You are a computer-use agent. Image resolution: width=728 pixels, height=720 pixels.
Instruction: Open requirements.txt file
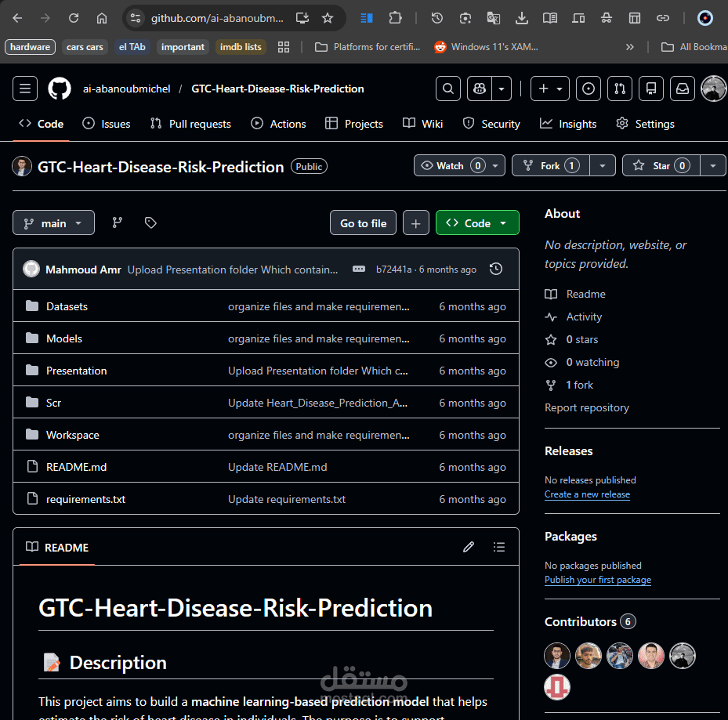point(86,498)
